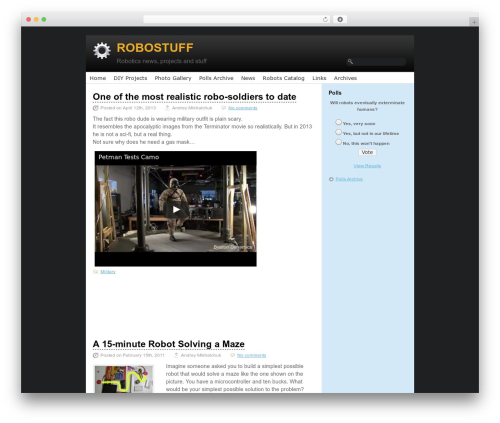
Task: Click the search box in the header
Action: tap(376, 62)
